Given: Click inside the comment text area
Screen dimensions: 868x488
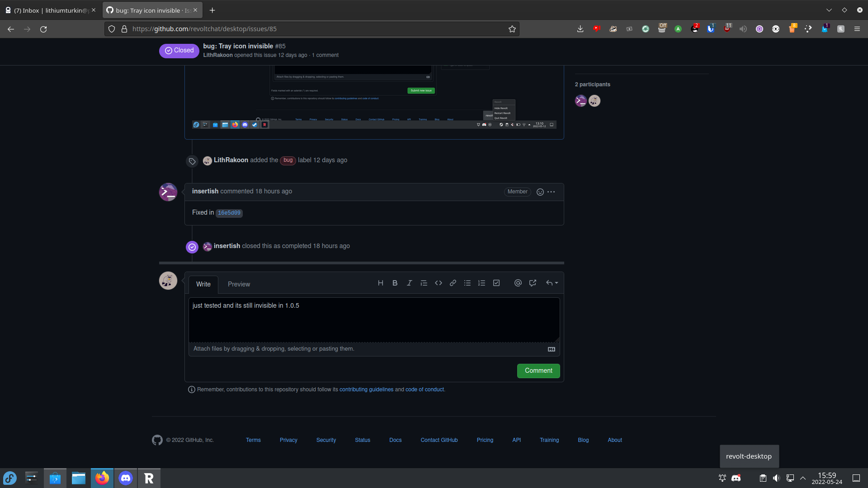Looking at the screenshot, I should click(374, 319).
